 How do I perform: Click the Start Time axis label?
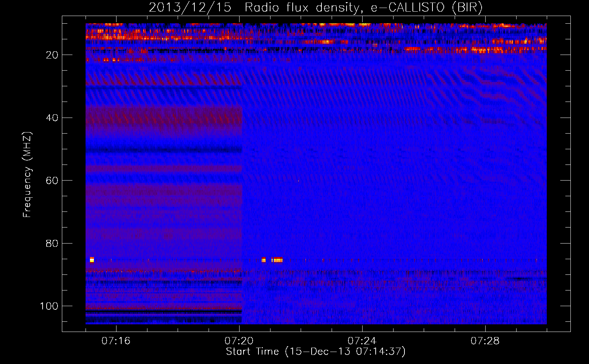[x=316, y=352]
